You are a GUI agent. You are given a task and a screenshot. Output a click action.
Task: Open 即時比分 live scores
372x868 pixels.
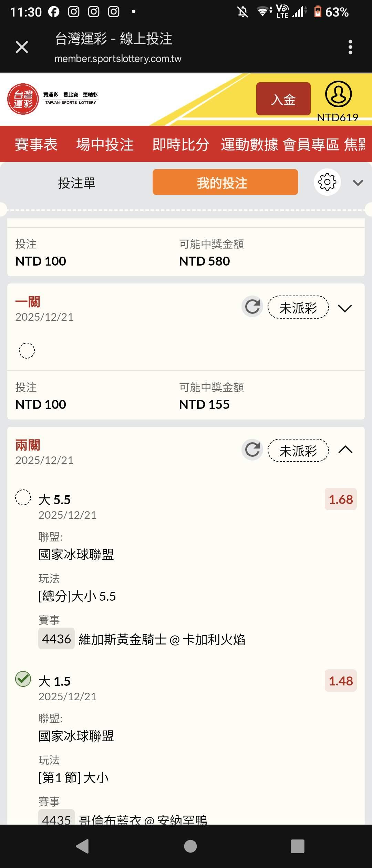click(x=181, y=144)
